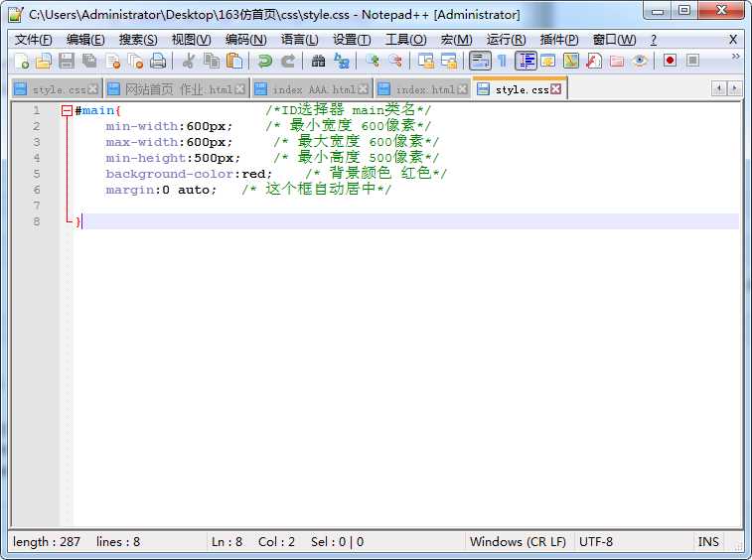Click the background-color:red line
Screen dimensions: 752x560
click(190, 174)
